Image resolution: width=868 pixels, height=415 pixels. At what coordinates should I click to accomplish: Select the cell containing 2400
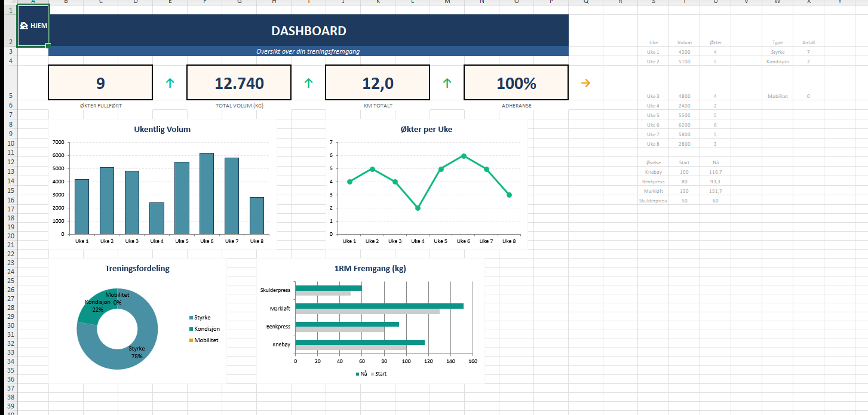pyautogui.click(x=685, y=106)
